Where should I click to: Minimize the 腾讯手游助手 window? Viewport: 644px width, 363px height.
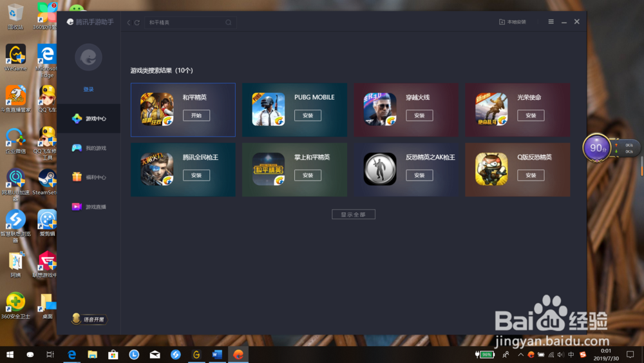(x=564, y=22)
